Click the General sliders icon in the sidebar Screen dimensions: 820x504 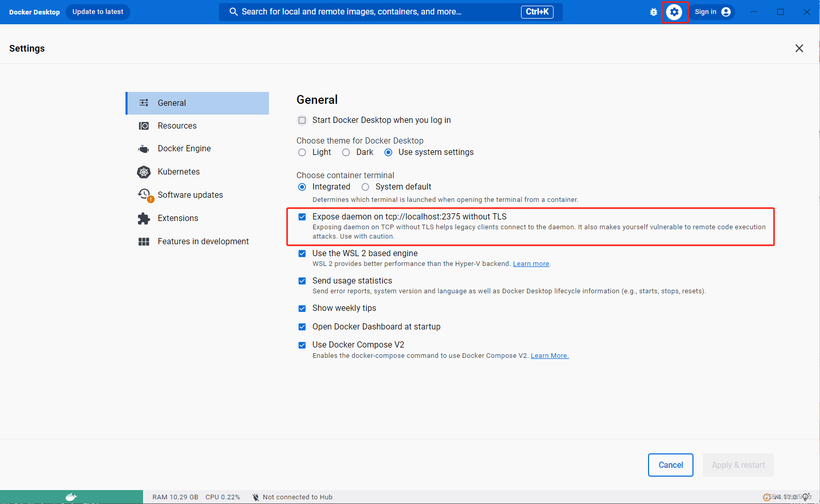(144, 103)
